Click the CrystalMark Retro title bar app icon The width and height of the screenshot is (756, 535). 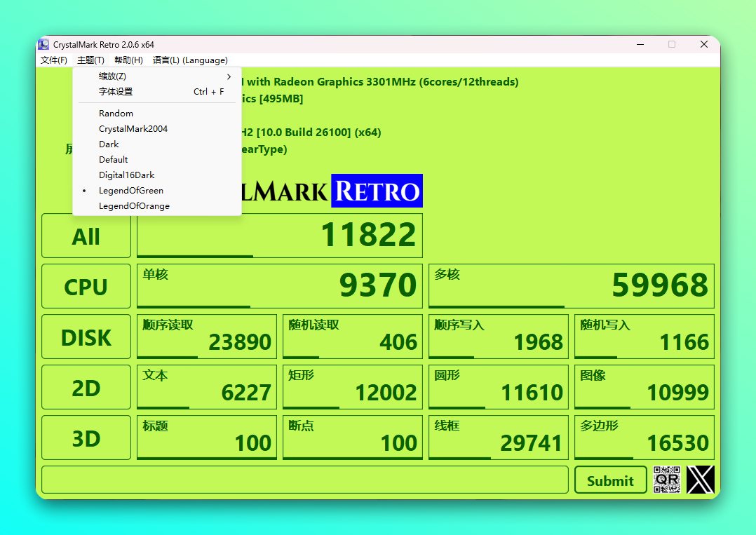[44, 44]
